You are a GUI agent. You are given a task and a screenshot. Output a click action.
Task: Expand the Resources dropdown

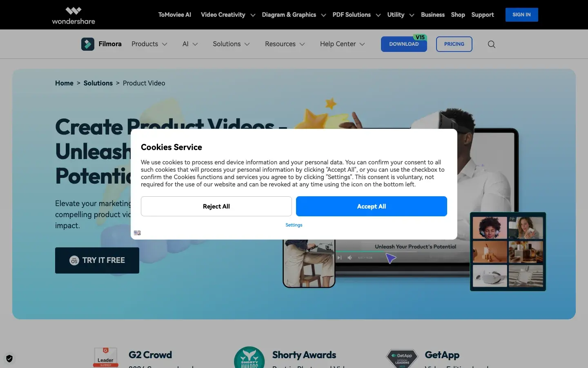(285, 44)
